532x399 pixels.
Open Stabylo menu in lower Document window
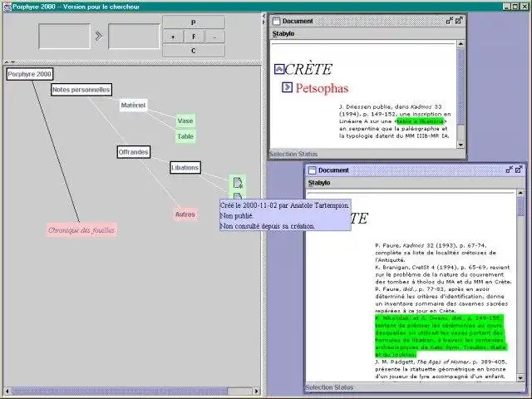pos(319,183)
